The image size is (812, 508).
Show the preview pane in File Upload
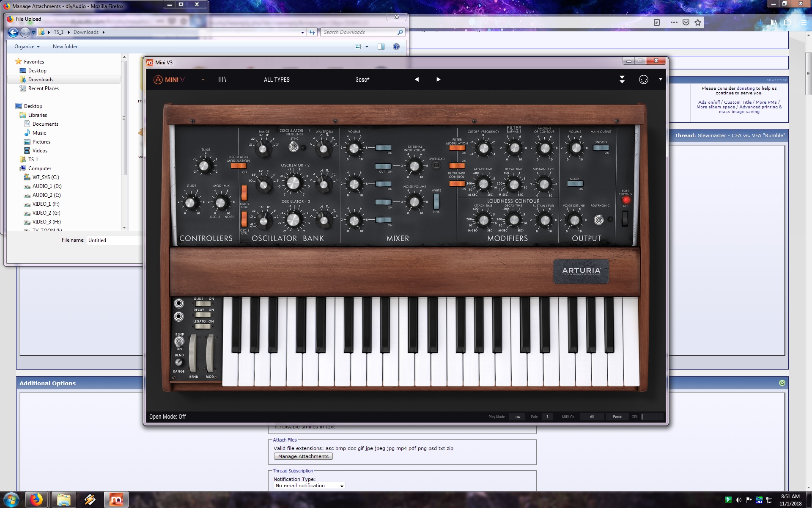point(381,47)
